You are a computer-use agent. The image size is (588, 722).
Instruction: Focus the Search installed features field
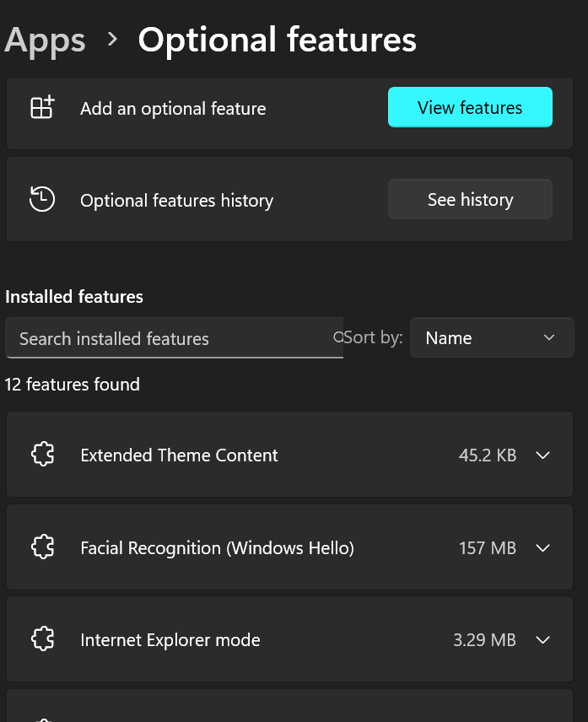[x=174, y=338]
